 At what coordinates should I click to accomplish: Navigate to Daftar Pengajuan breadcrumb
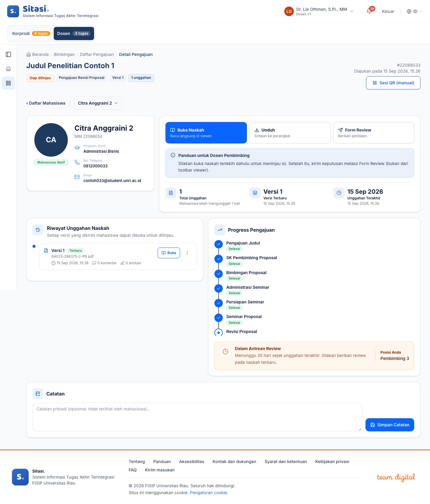pyautogui.click(x=97, y=54)
